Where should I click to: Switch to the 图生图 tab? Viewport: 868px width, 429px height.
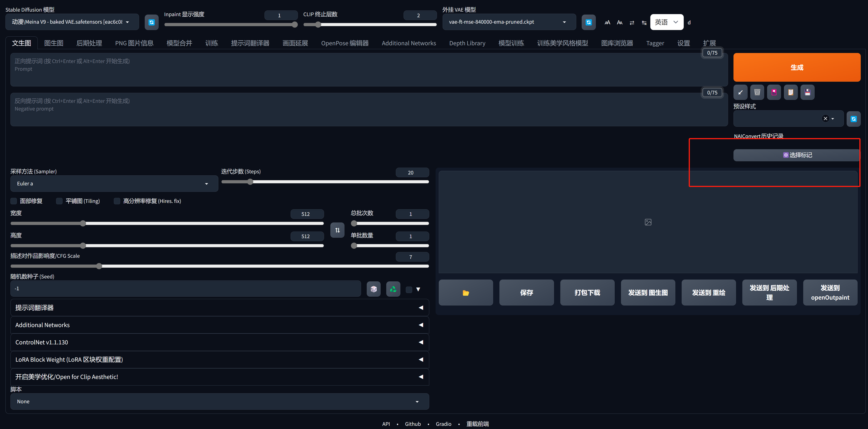coord(54,43)
